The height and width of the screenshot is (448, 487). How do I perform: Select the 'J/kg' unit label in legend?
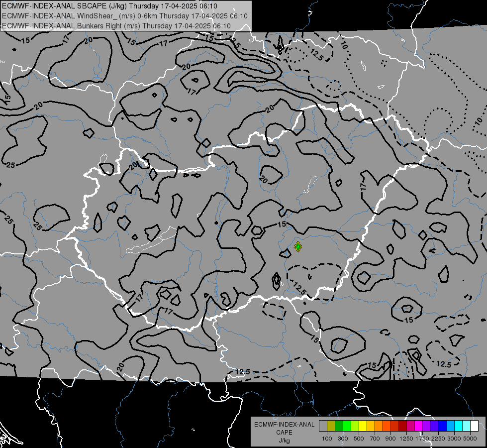coord(284,441)
